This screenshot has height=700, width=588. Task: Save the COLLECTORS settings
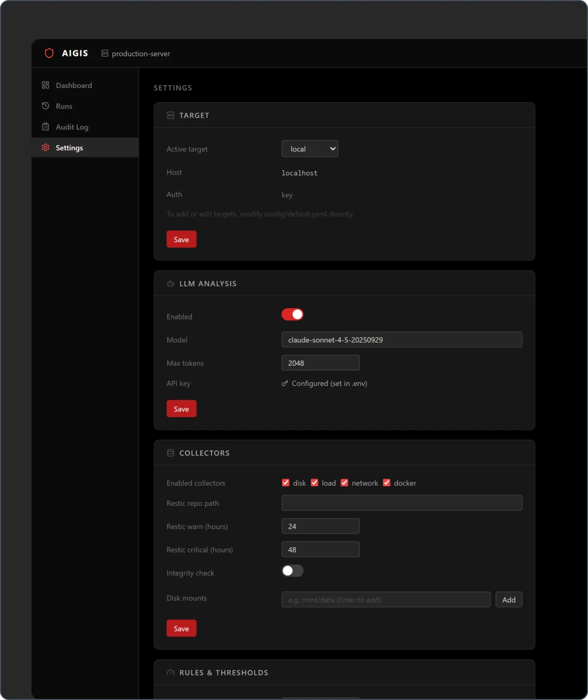[x=181, y=628]
